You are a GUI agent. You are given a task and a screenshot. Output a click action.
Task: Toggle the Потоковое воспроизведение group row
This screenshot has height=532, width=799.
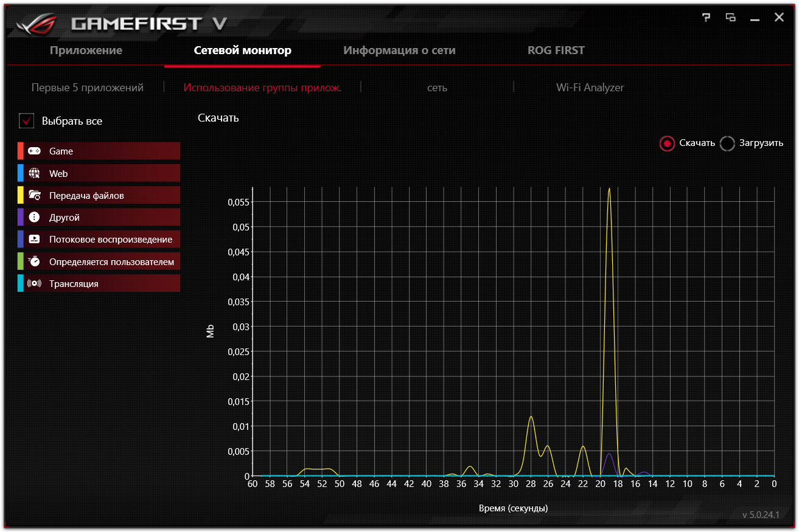click(99, 239)
